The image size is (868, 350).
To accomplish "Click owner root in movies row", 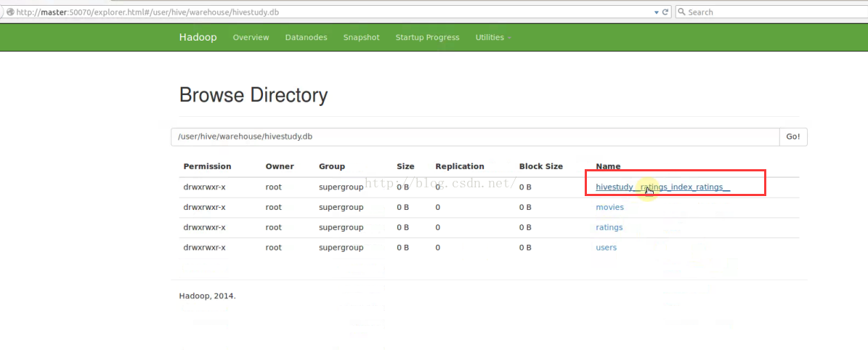I will [273, 207].
